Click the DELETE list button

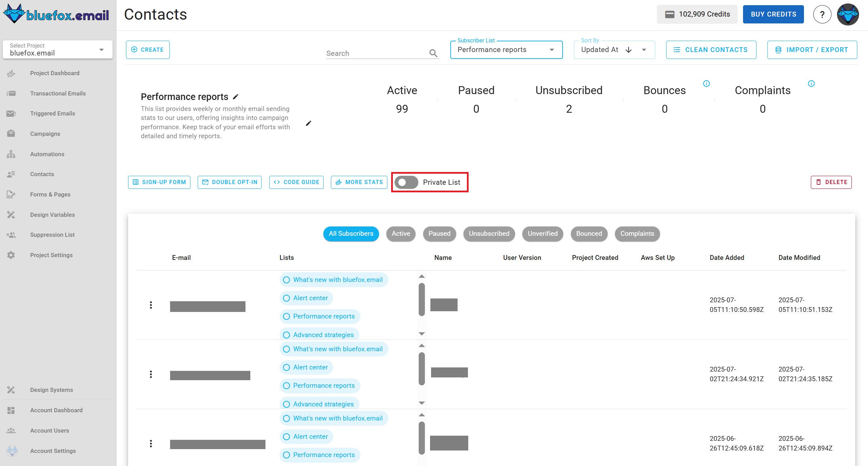[831, 182]
